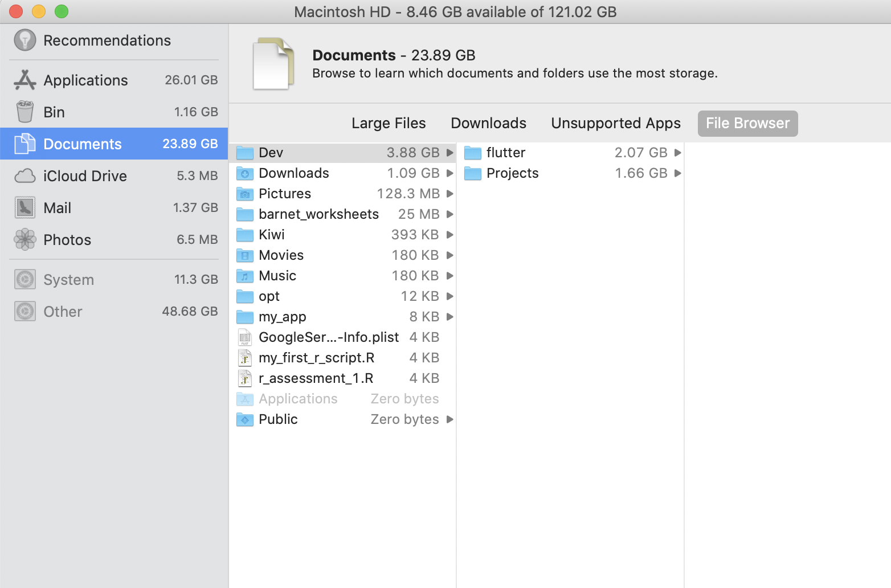Select the my_first_r_script.R file

[316, 357]
